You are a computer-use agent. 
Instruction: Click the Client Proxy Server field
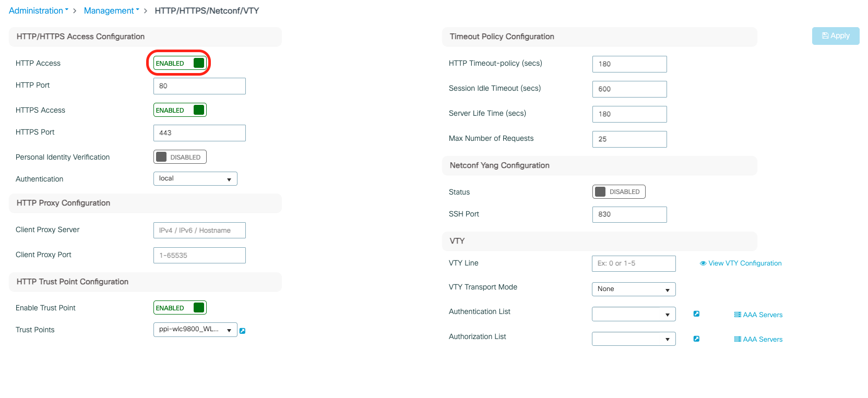point(199,231)
